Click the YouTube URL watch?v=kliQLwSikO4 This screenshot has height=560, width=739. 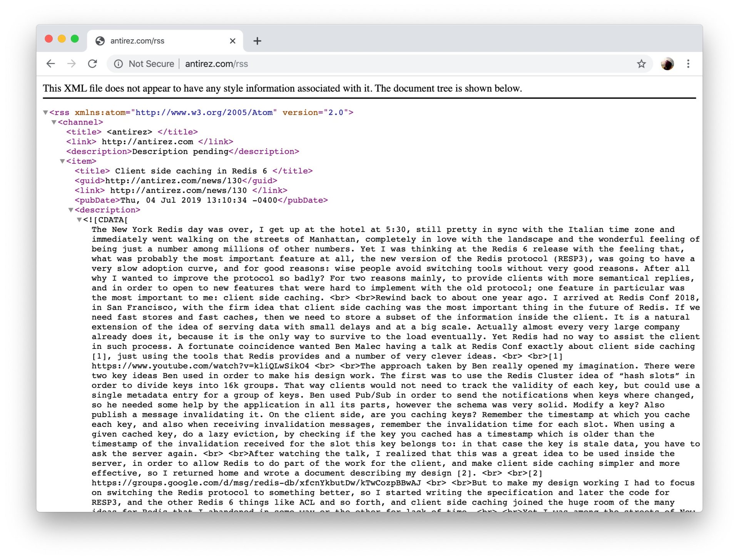[x=200, y=366]
